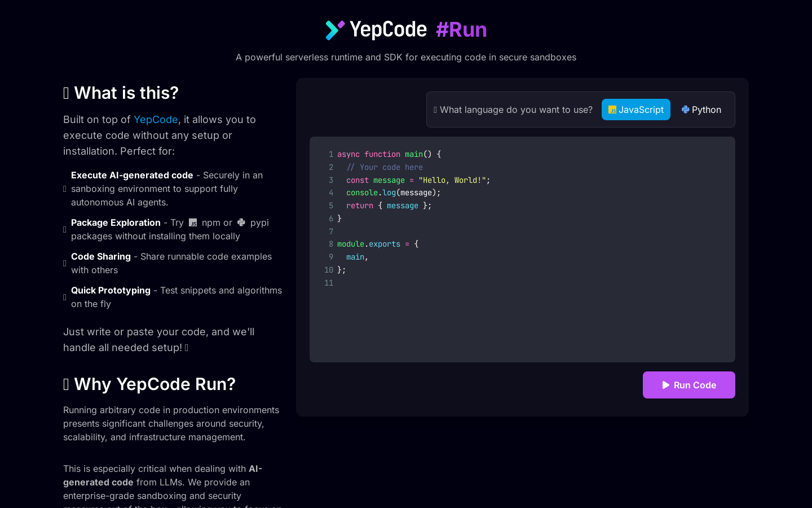Click 'Code Sharing' bold text
Screen dimensions: 812x508
tap(101, 257)
